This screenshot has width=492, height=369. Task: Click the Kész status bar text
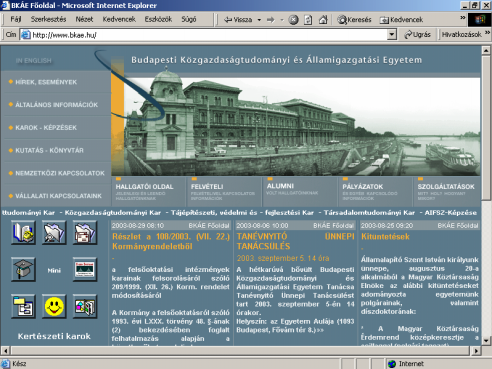tap(19, 364)
